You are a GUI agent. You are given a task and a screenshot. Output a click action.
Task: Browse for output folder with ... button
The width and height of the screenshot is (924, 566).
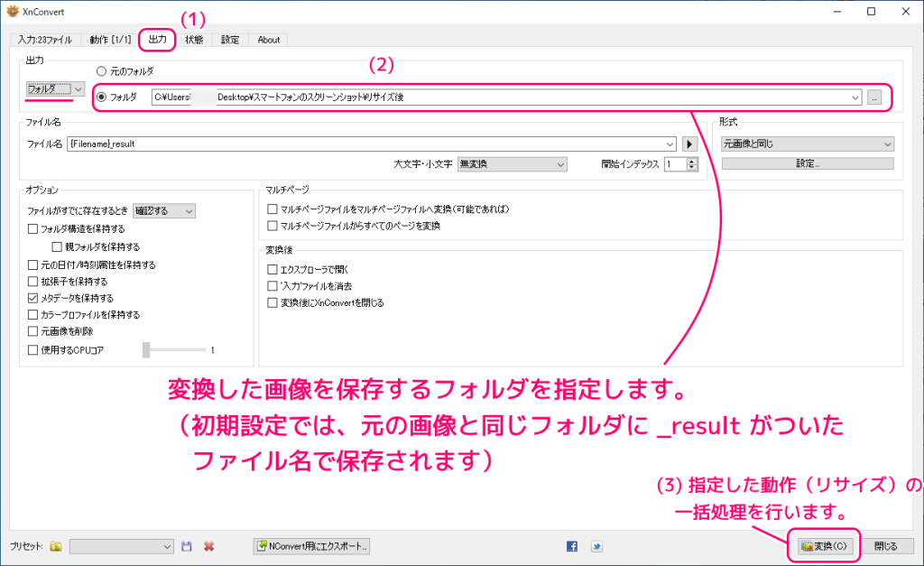[874, 97]
